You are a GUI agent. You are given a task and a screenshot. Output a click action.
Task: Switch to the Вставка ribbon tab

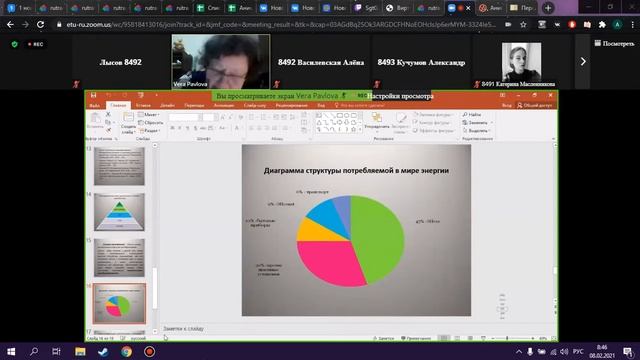(143, 105)
